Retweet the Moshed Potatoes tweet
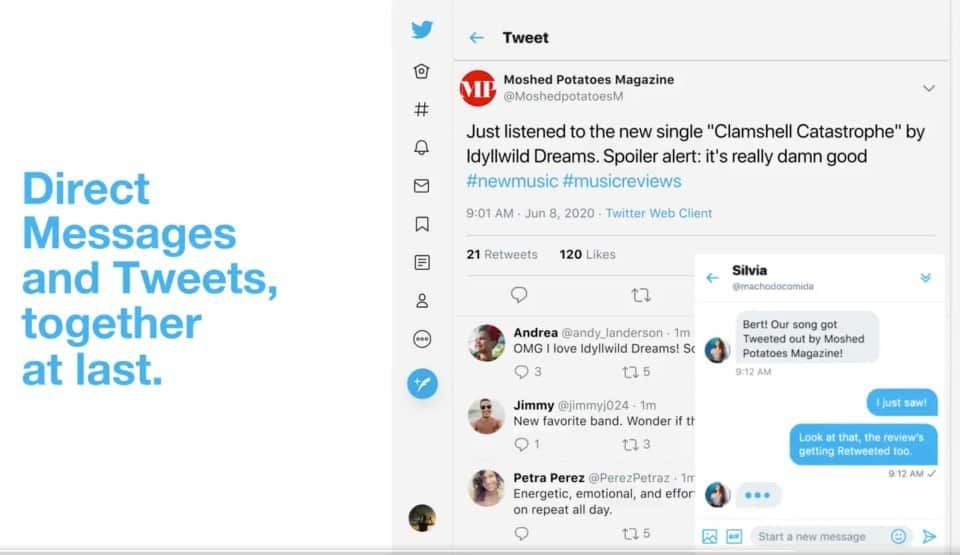This screenshot has height=555, width=960. [x=641, y=295]
